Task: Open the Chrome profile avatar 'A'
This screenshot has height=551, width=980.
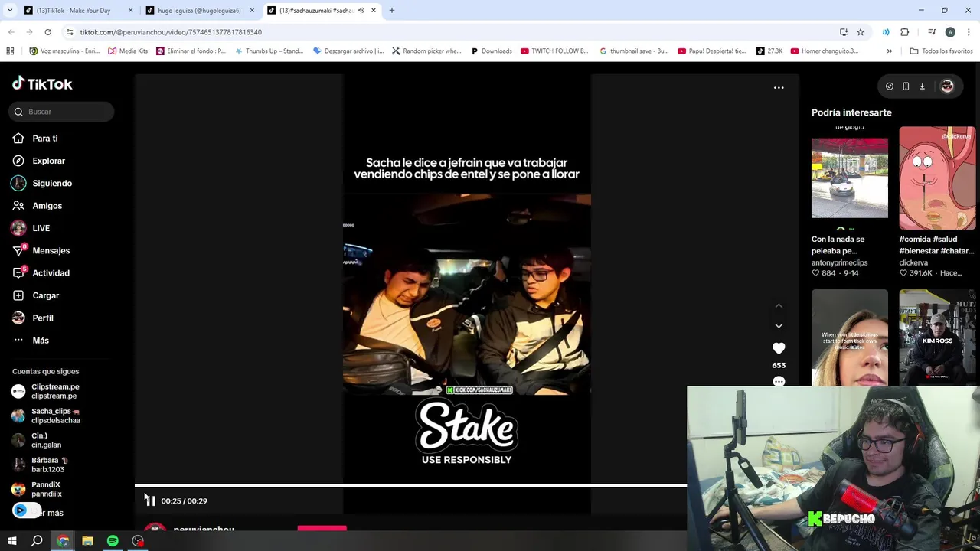Action: coord(950,32)
